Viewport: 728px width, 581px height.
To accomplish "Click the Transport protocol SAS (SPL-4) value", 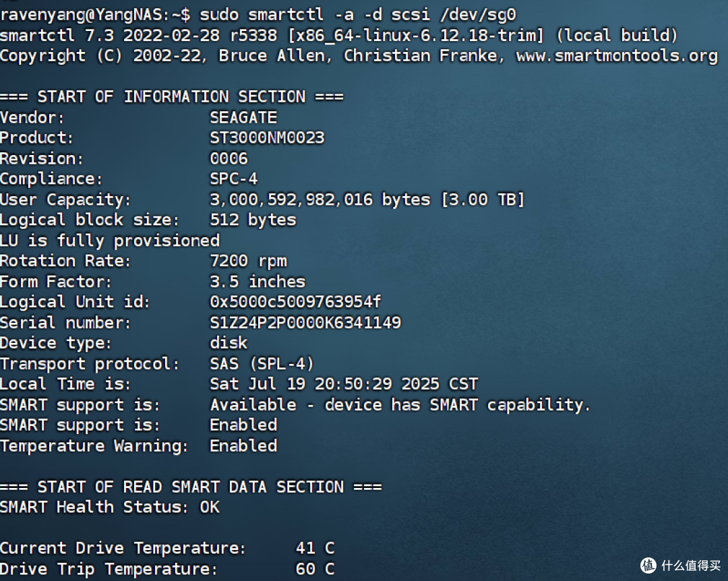I will click(x=262, y=364).
